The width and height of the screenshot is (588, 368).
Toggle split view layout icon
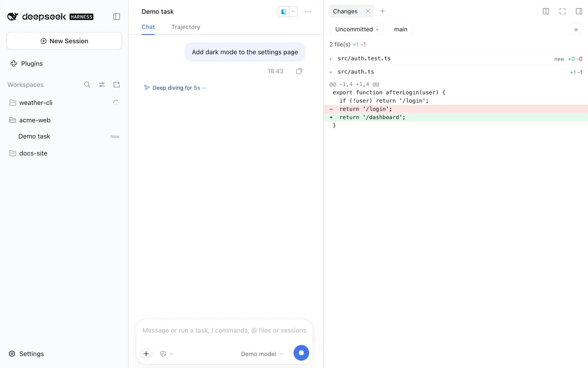[x=546, y=11]
